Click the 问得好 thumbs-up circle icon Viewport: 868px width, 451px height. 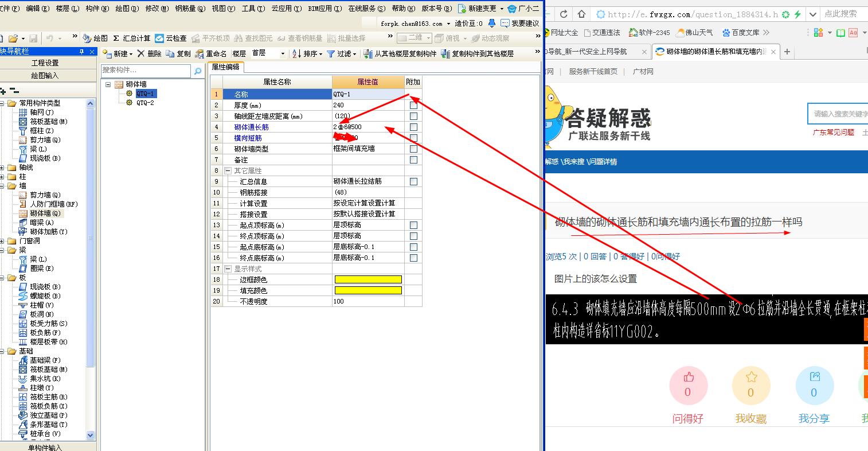(x=688, y=386)
